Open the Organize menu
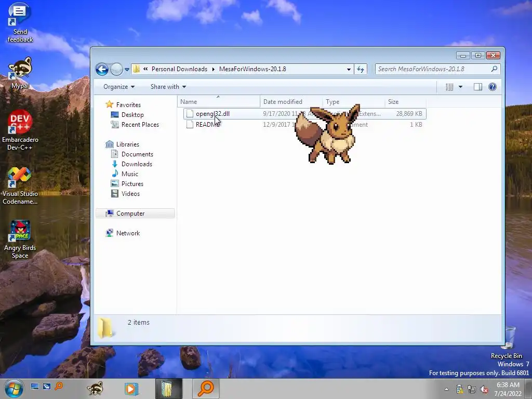532x399 pixels. (x=119, y=87)
